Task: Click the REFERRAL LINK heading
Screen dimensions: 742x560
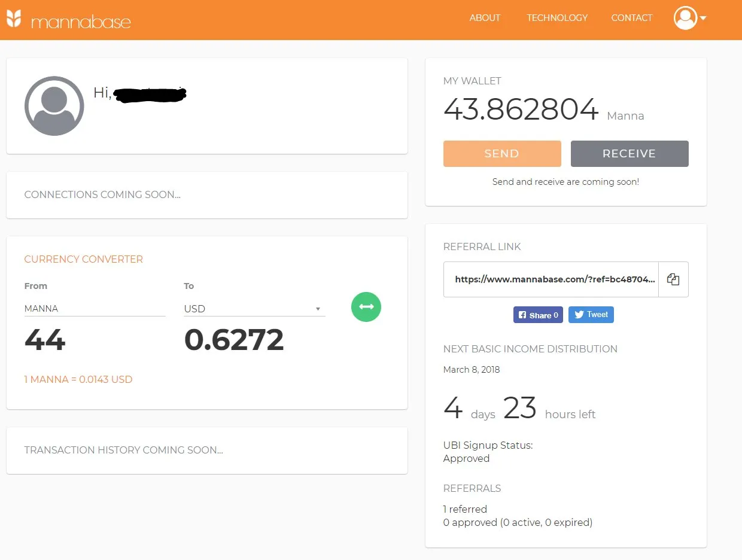Action: tap(482, 246)
